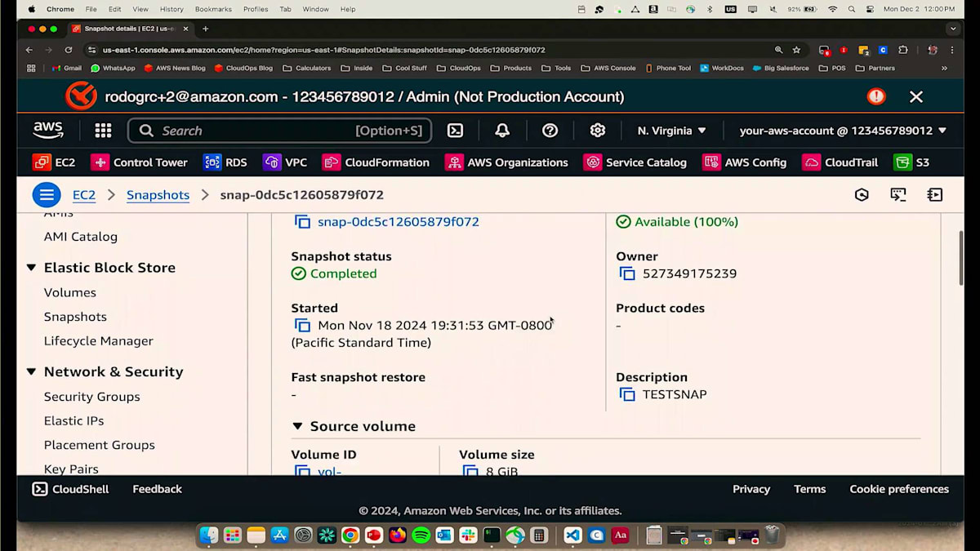The height and width of the screenshot is (551, 980).
Task: Open Cookie preferences in the footer
Action: (x=899, y=489)
